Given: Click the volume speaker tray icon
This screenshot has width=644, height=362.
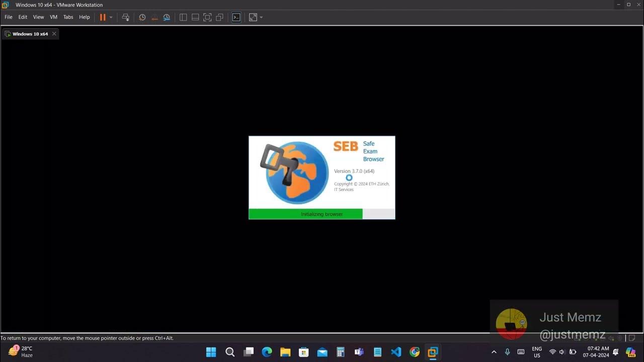Looking at the screenshot, I should (562, 352).
